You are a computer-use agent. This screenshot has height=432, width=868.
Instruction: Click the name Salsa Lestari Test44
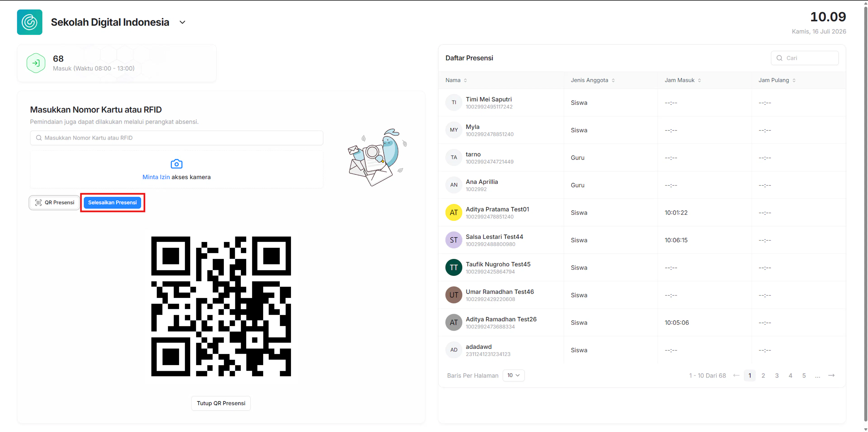click(494, 237)
